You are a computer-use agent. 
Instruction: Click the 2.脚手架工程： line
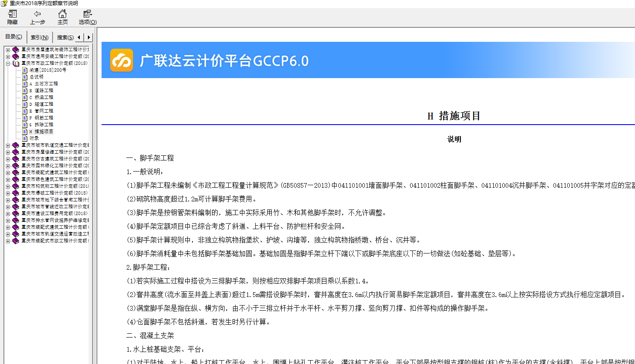[x=149, y=267]
